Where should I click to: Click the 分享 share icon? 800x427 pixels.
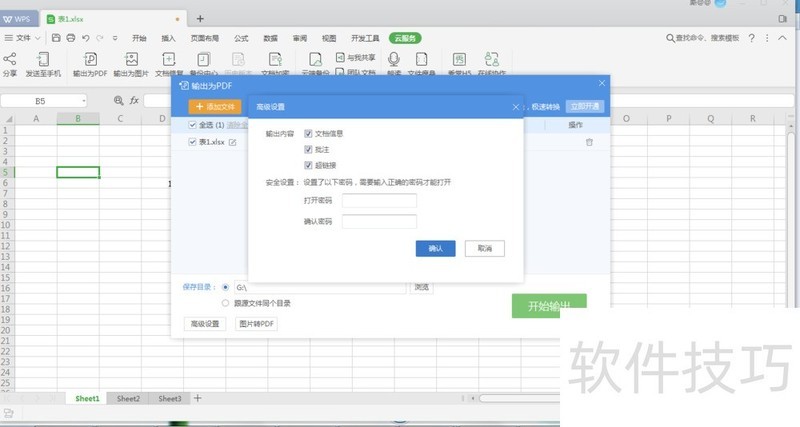point(10,62)
